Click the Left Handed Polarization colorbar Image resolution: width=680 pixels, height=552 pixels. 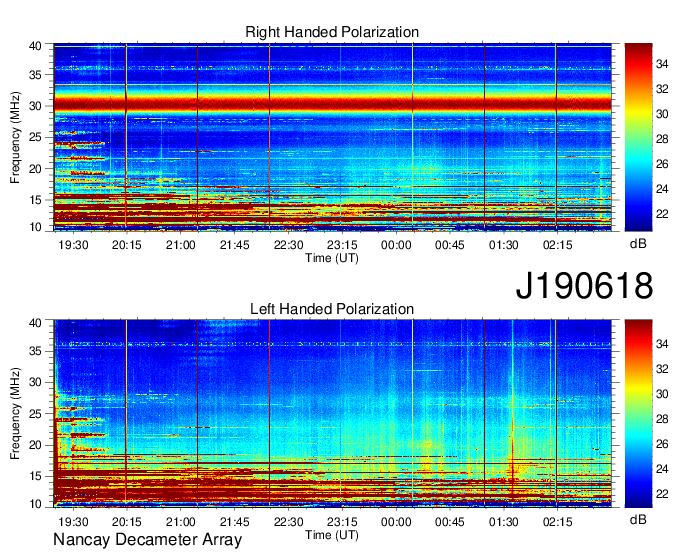(638, 414)
